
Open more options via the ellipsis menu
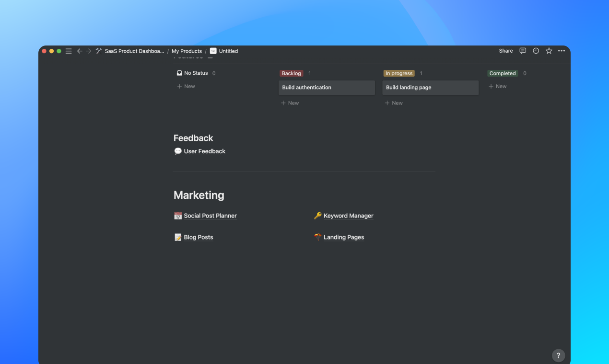point(562,51)
